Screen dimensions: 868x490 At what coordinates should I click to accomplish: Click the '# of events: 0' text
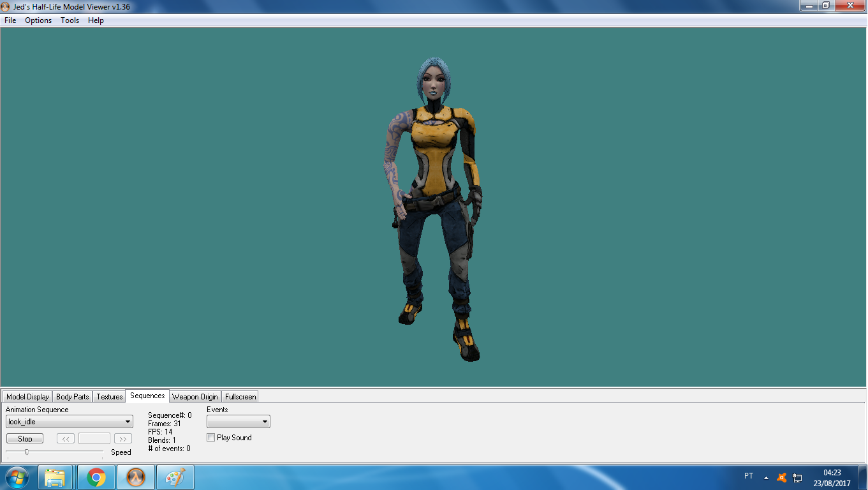tap(169, 449)
